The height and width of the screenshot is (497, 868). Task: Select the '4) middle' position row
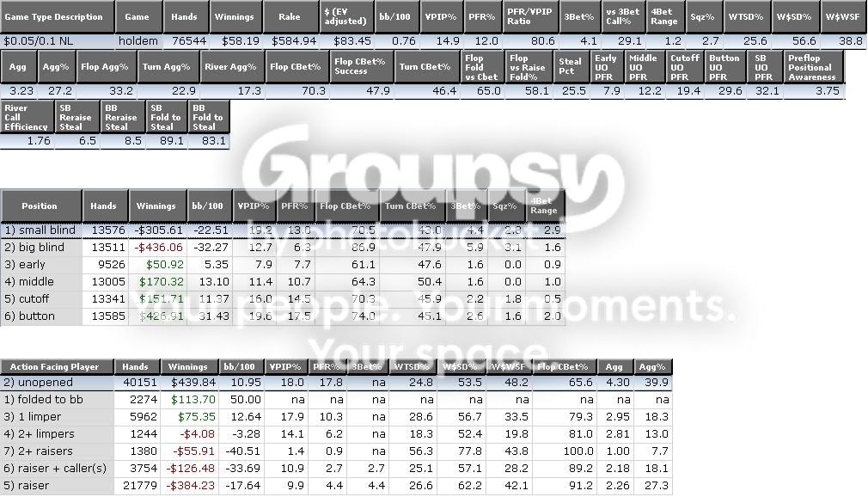pyautogui.click(x=283, y=281)
